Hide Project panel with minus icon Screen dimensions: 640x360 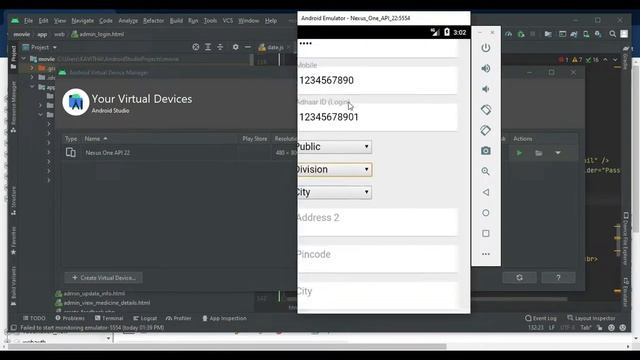[x=247, y=47]
